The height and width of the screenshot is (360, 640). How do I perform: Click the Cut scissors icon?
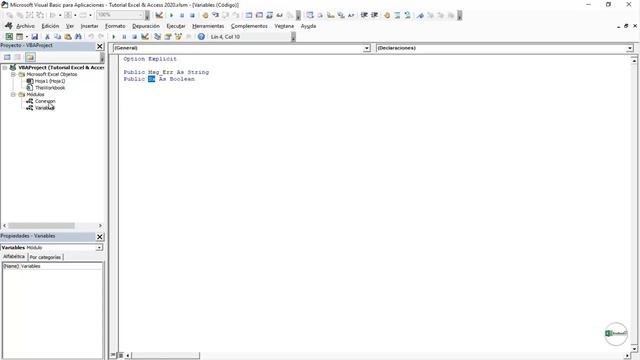(x=47, y=37)
